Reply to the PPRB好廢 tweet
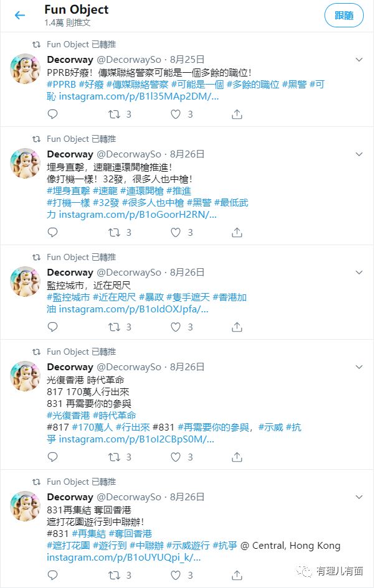Screen dimensions: 375x588 (x=52, y=114)
